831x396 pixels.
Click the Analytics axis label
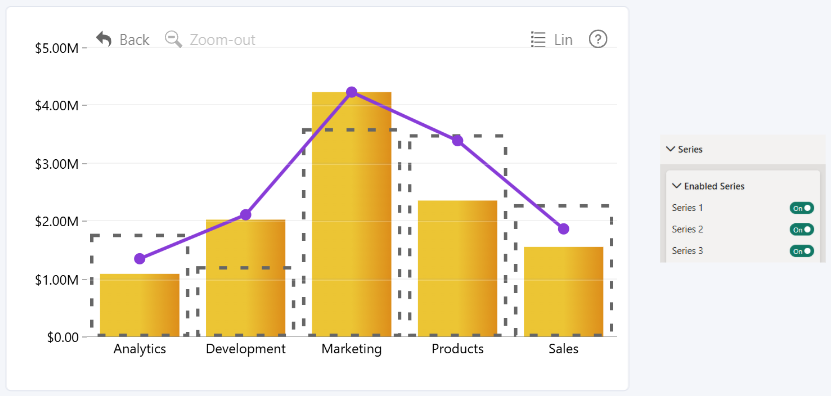click(x=139, y=349)
